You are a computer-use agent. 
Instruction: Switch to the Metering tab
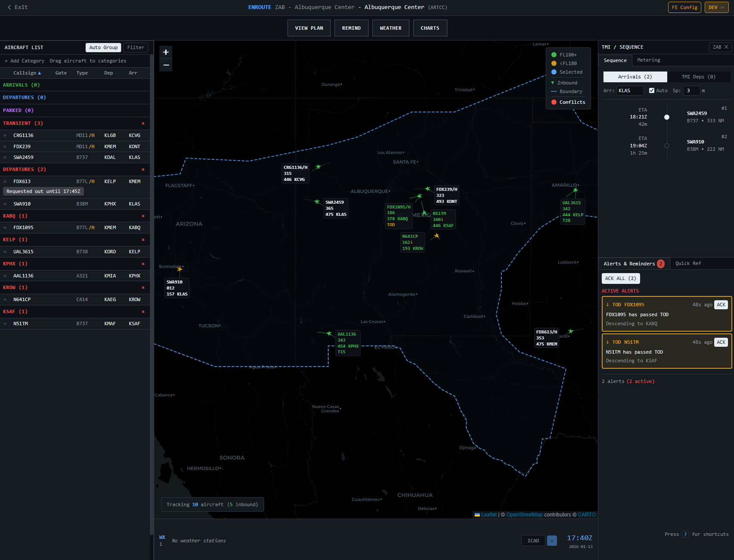[648, 60]
